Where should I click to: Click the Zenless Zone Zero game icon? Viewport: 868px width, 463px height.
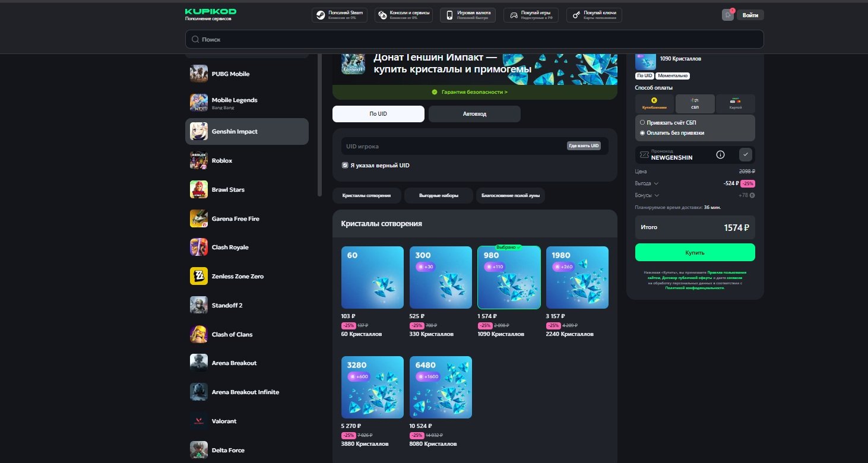pyautogui.click(x=199, y=276)
